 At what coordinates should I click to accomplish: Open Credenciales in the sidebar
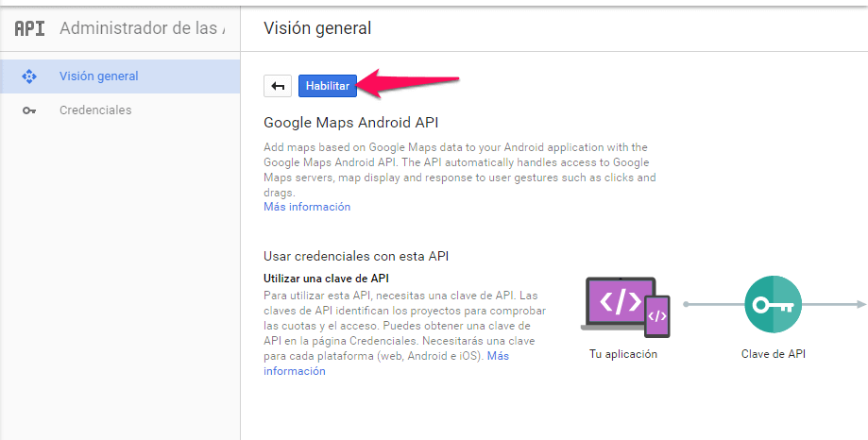[x=120, y=110]
